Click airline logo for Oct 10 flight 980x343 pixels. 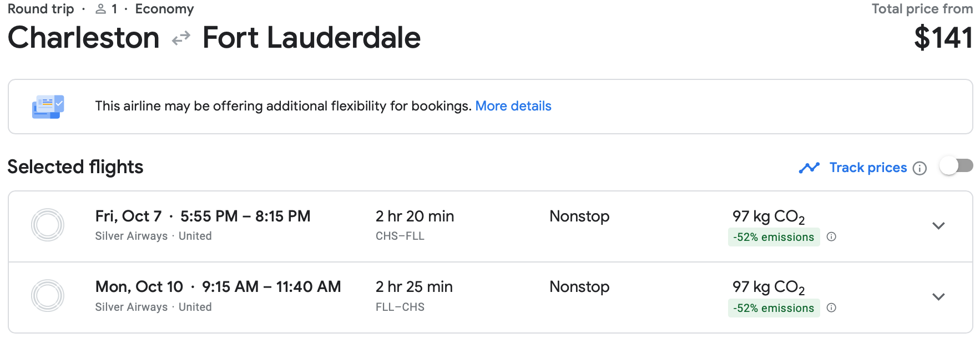coord(48,296)
